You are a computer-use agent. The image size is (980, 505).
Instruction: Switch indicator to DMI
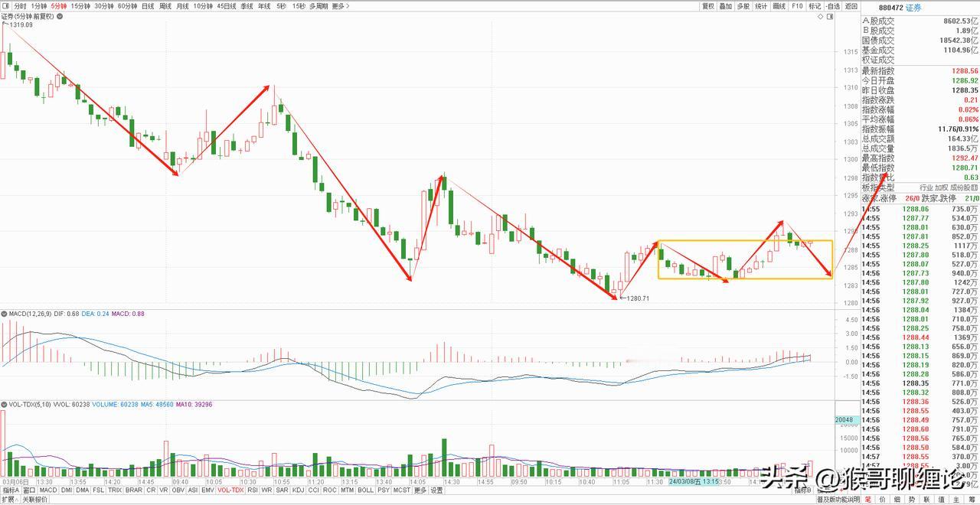click(67, 490)
